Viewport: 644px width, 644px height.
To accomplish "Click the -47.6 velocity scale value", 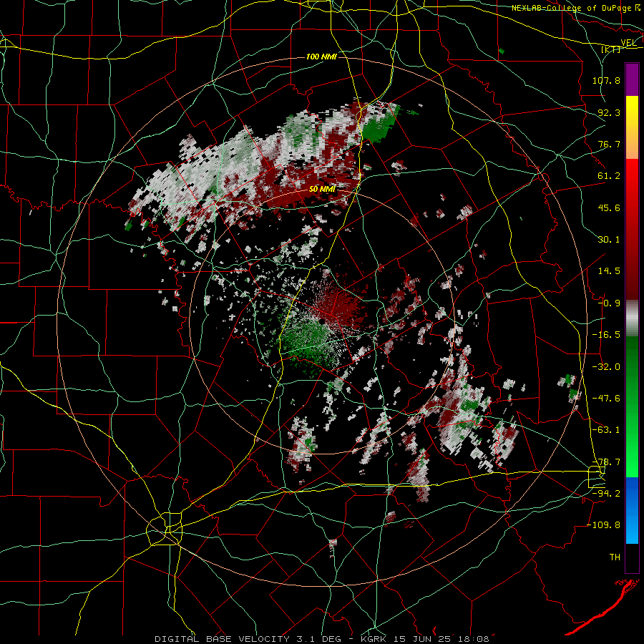I will pos(606,399).
